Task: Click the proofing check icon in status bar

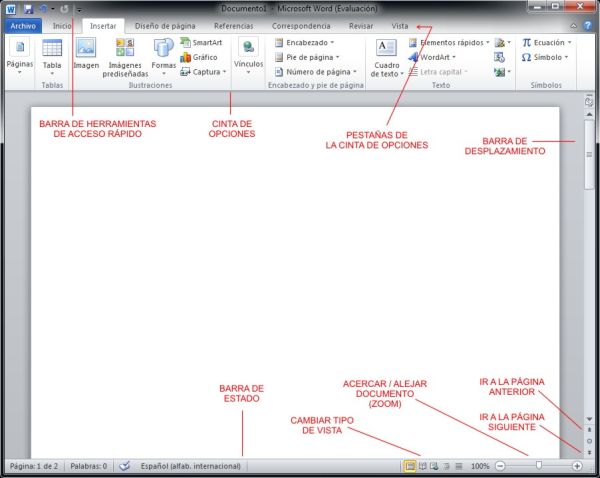Action: coord(124,466)
